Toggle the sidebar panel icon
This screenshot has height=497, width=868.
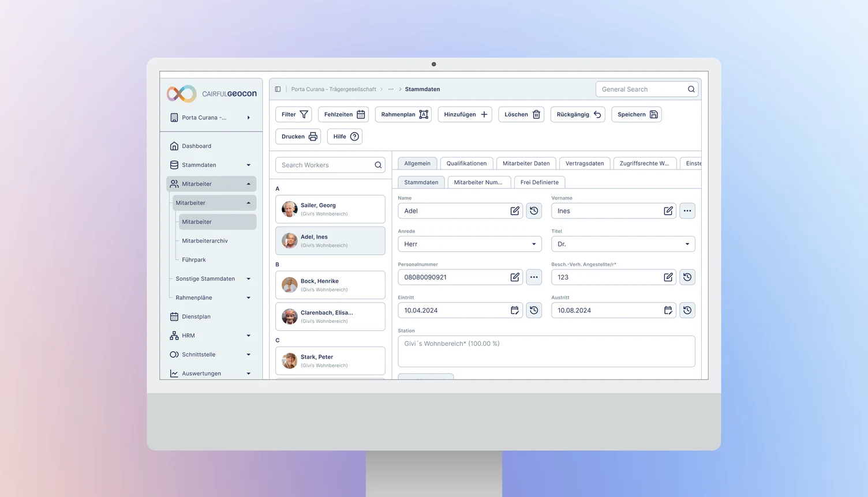tap(278, 89)
